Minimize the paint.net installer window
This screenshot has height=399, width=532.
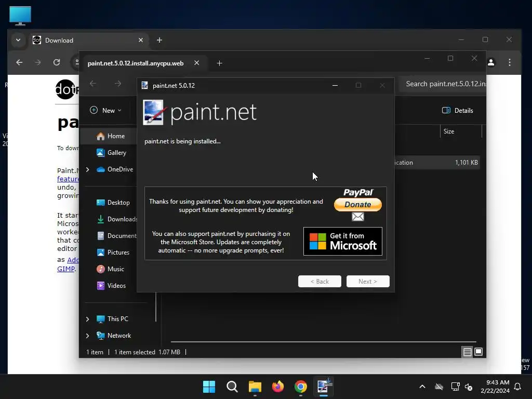(335, 86)
